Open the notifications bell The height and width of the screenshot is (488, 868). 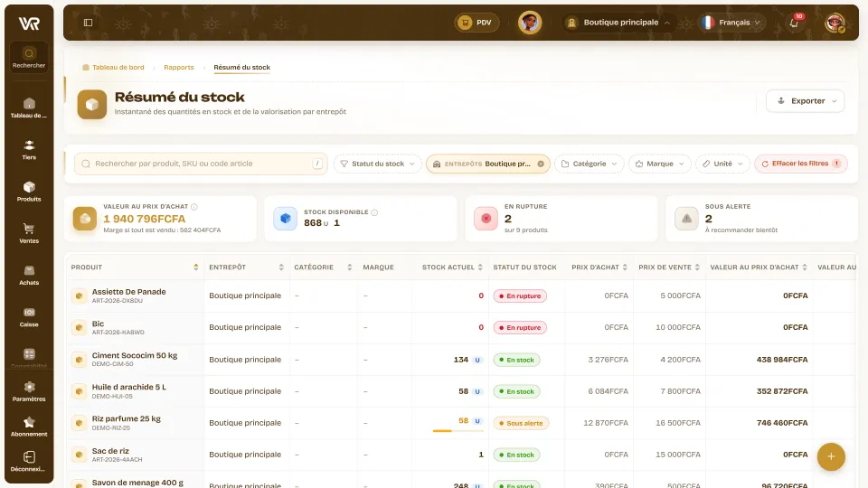(x=794, y=23)
